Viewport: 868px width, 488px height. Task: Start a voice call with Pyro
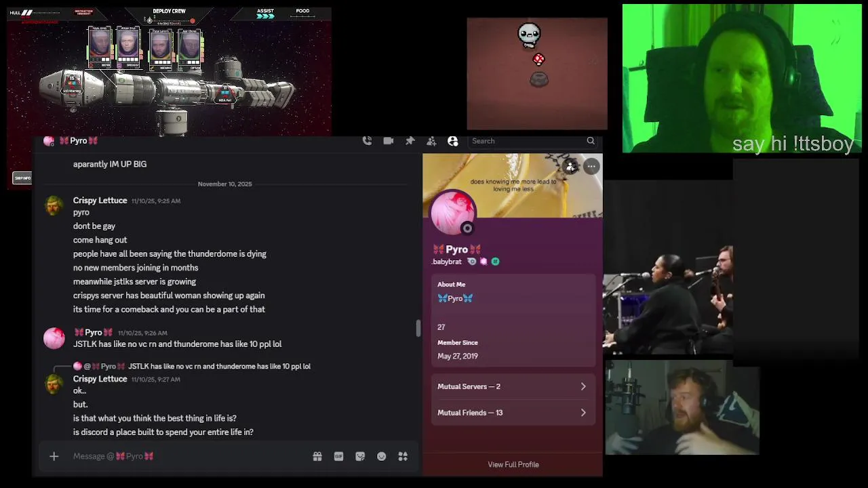tap(367, 141)
